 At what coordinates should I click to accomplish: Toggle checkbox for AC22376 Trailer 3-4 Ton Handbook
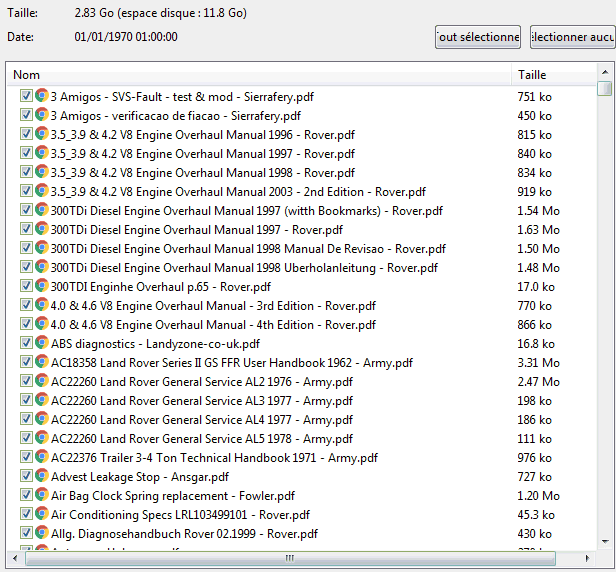(26, 457)
